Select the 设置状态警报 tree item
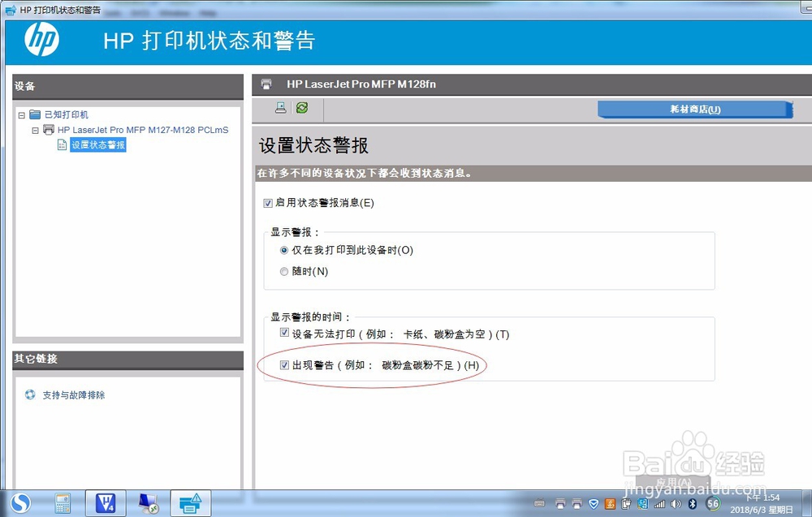812x517 pixels. tap(98, 145)
